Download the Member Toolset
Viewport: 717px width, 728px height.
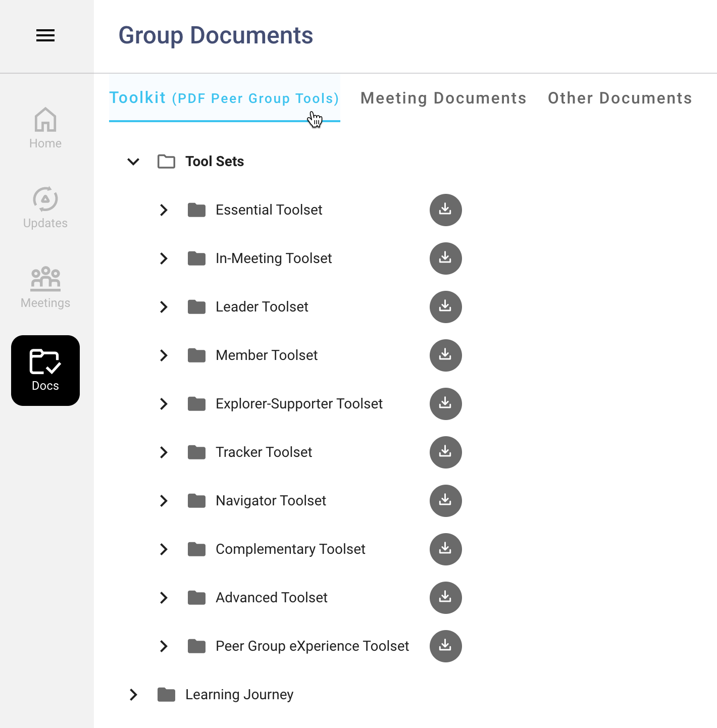tap(445, 355)
